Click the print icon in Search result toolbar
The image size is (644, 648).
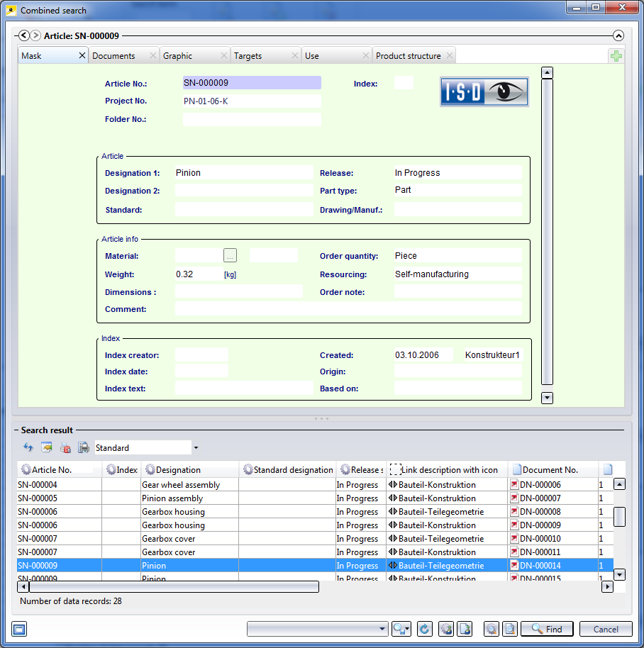click(84, 447)
